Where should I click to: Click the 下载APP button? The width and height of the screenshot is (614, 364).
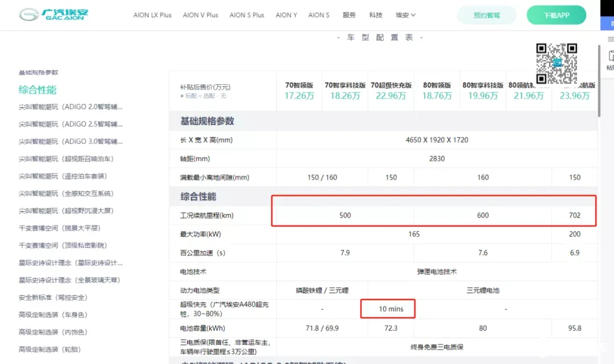pos(556,15)
